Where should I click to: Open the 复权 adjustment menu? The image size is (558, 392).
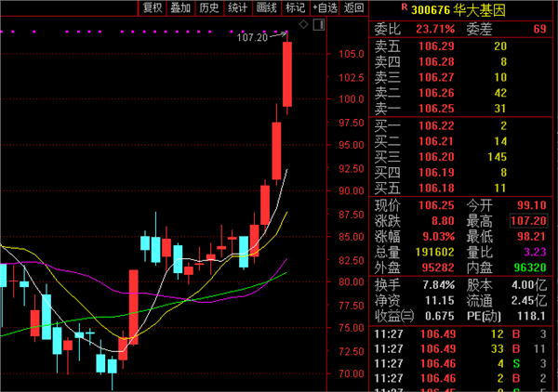(x=152, y=7)
